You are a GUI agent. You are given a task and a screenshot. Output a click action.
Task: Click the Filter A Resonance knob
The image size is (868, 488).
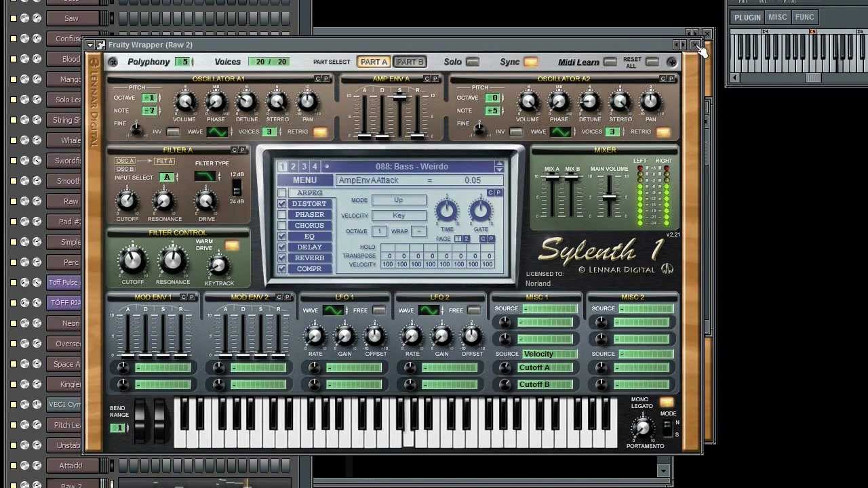pos(163,202)
